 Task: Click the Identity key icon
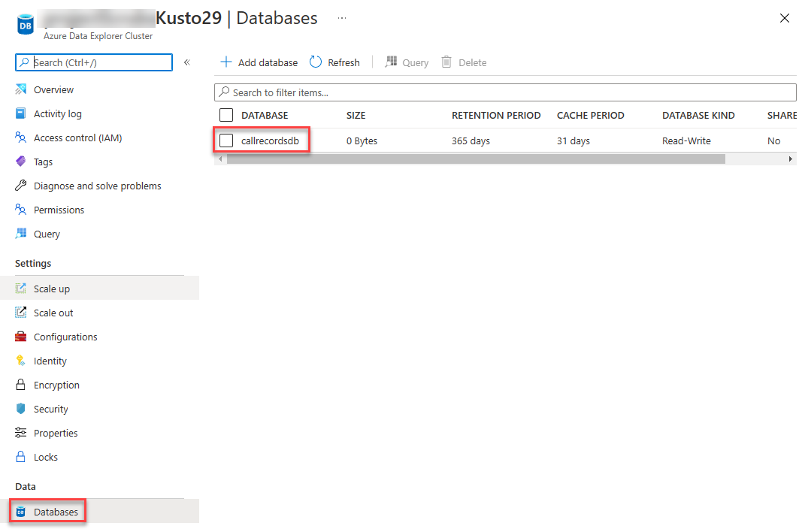click(x=20, y=361)
